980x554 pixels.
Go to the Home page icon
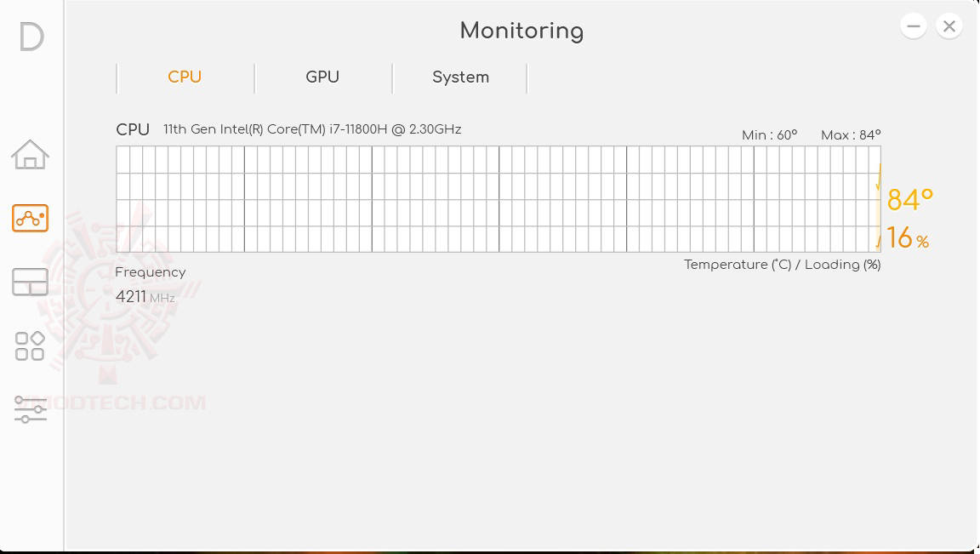(x=30, y=155)
